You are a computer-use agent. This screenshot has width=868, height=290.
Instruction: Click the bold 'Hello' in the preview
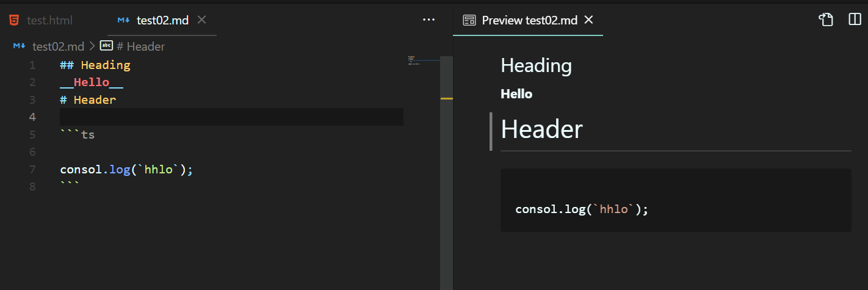click(516, 94)
